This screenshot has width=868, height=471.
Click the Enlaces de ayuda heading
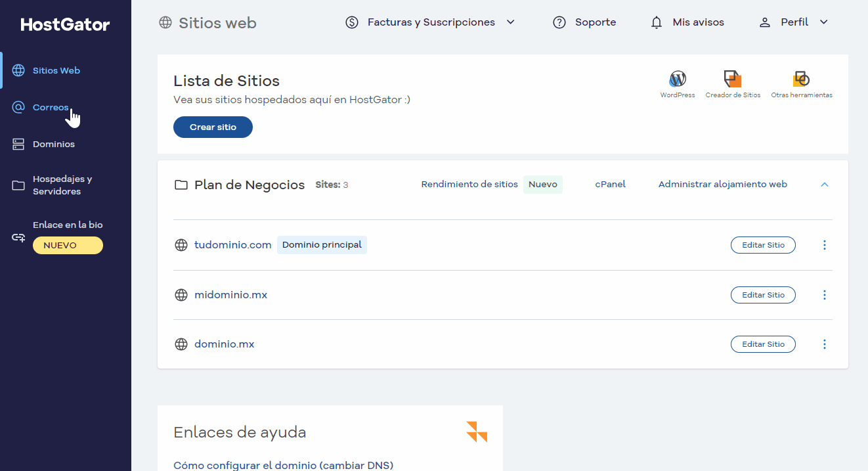pos(240,432)
